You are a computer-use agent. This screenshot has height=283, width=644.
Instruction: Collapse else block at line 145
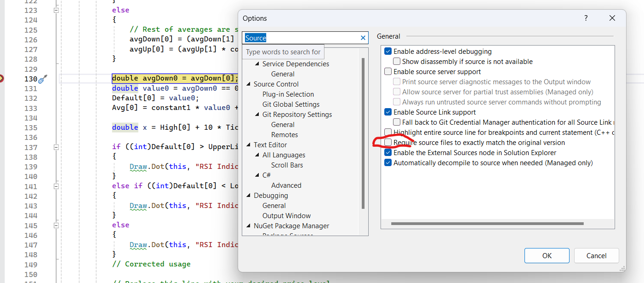[56, 225]
